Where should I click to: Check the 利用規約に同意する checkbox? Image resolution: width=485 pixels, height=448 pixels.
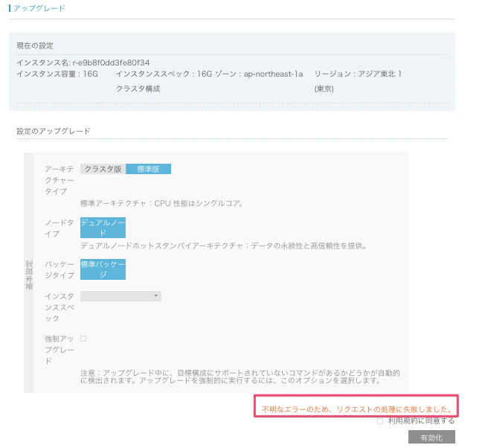[380, 421]
